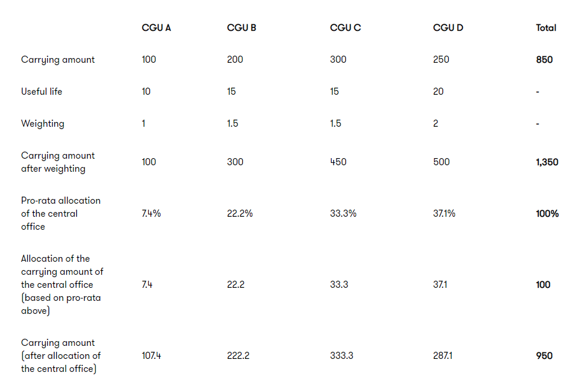The image size is (588, 382).
Task: Select the CGU B column header
Action: tap(242, 28)
